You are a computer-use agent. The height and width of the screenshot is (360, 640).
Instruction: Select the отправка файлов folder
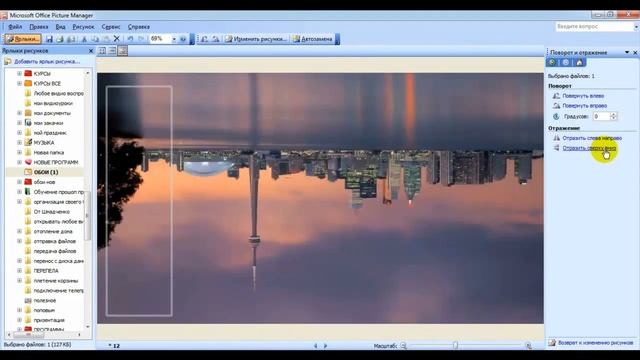(55, 241)
